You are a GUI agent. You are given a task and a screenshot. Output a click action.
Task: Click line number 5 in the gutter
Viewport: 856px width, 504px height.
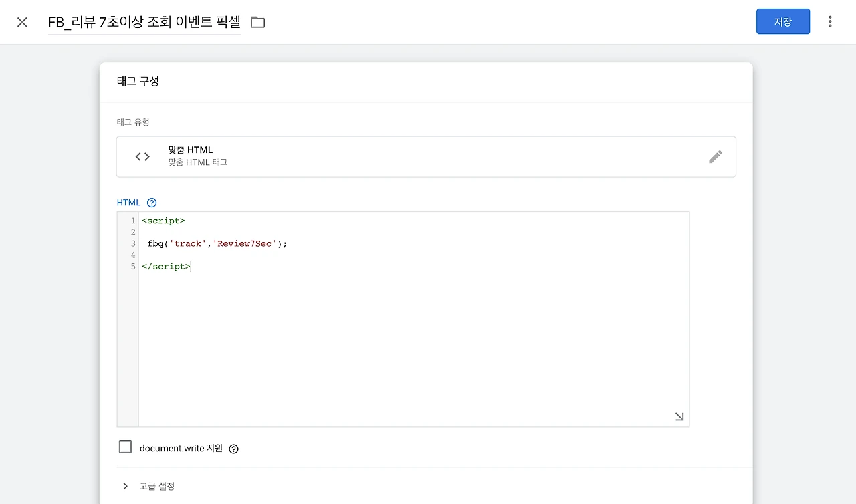[x=133, y=266]
